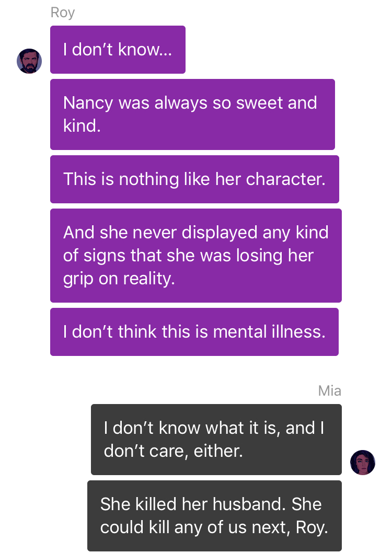Click the word 'Nancy' in purple bubble
This screenshot has width=392, height=553.
pyautogui.click(x=88, y=103)
